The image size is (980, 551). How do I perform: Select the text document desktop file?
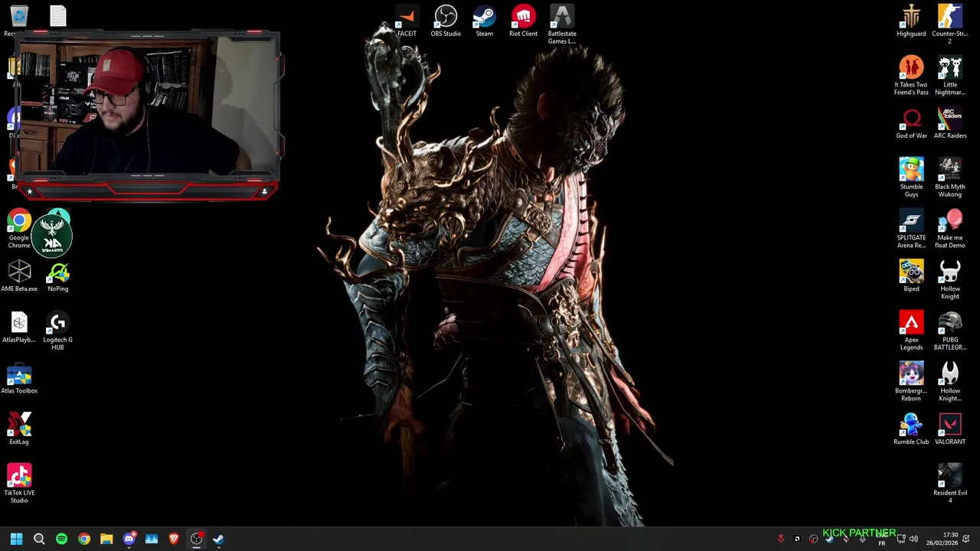tap(58, 15)
